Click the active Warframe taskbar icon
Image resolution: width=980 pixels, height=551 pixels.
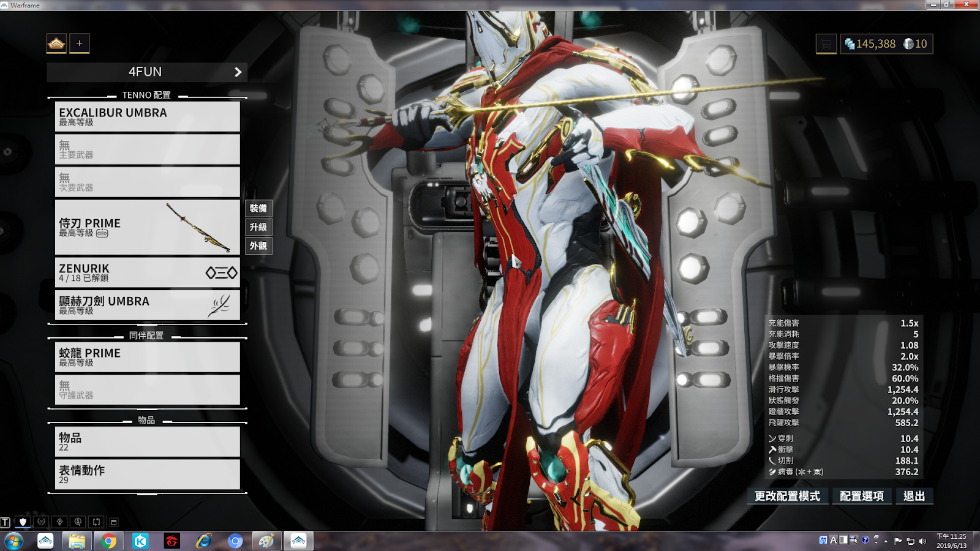pos(298,541)
